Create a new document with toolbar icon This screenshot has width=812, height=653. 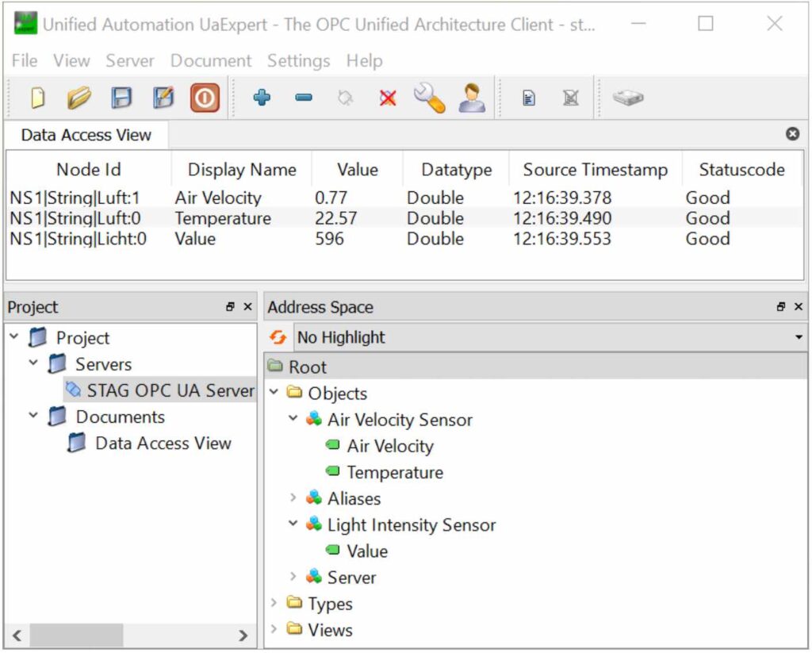click(38, 98)
